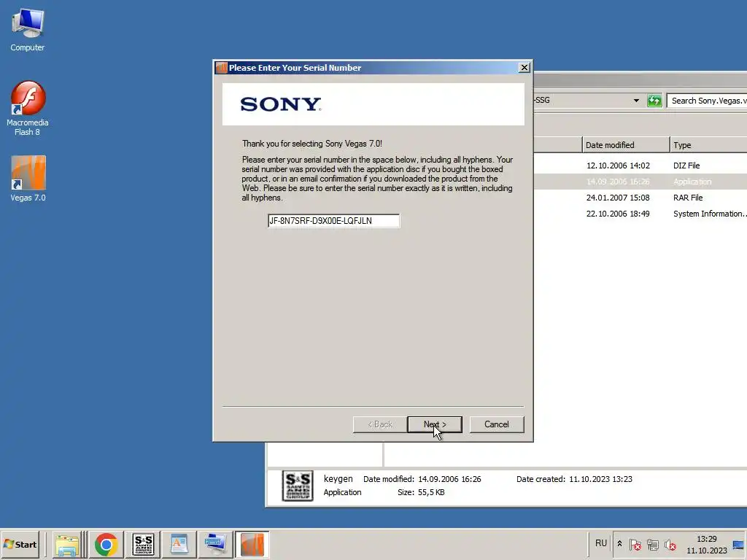Select the highlighted Application row in Explorer
The image size is (747, 560).
pyautogui.click(x=640, y=182)
